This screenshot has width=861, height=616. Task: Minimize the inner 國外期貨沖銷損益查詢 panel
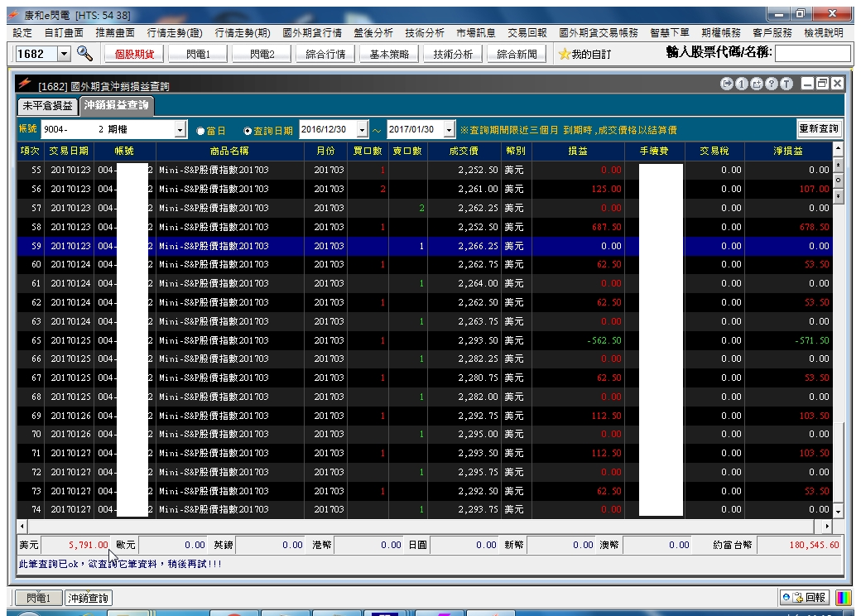pos(807,84)
